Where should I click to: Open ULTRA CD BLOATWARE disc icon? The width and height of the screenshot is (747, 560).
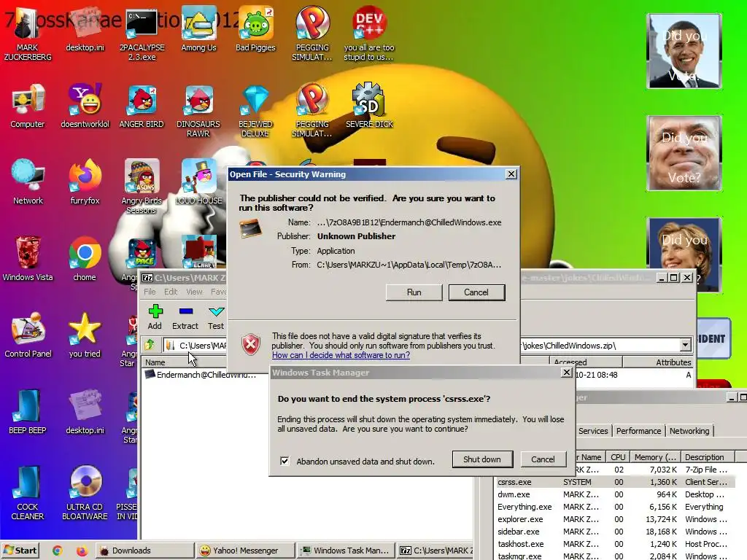pos(85,494)
